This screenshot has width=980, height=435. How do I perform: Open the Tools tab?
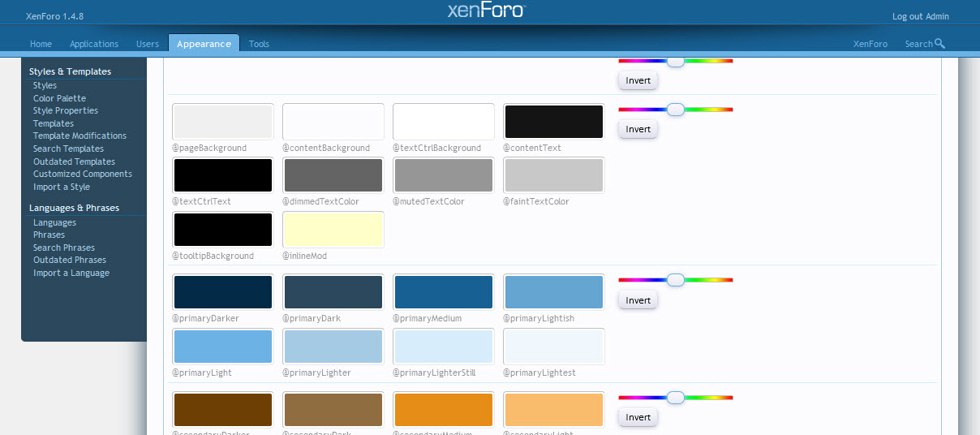(259, 44)
